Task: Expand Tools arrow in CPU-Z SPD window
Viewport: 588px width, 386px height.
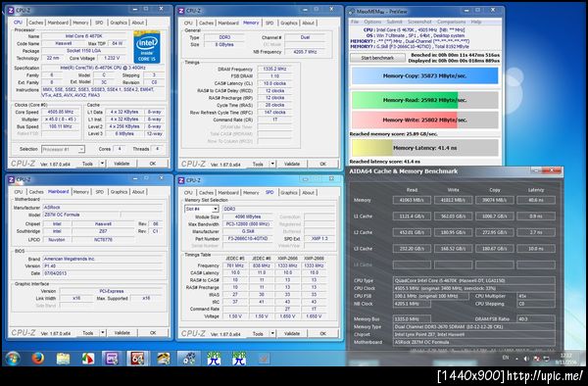Action: click(272, 333)
